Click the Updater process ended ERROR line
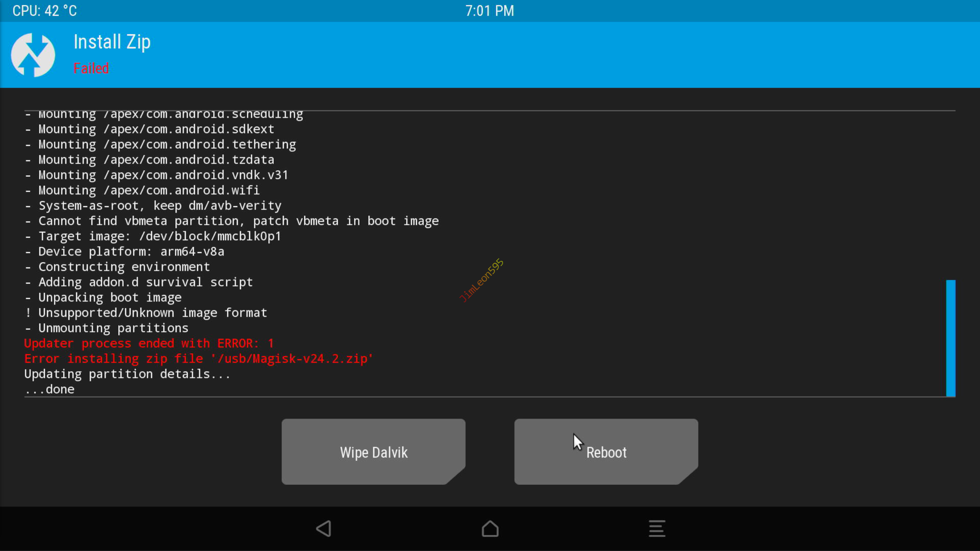980x551 pixels. tap(149, 344)
